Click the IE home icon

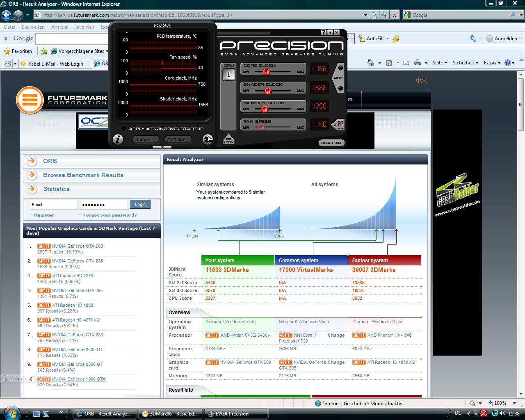(x=371, y=63)
